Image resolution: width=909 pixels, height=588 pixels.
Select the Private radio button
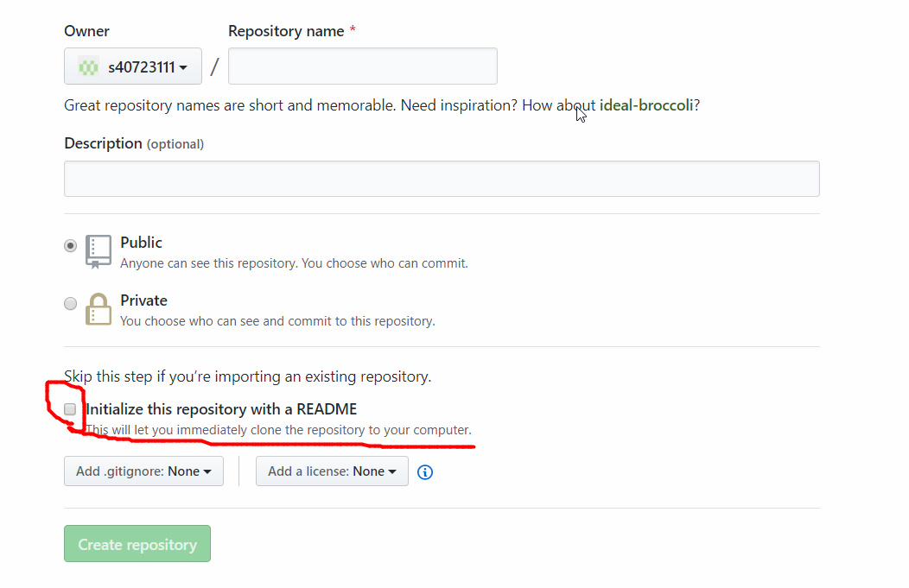70,304
